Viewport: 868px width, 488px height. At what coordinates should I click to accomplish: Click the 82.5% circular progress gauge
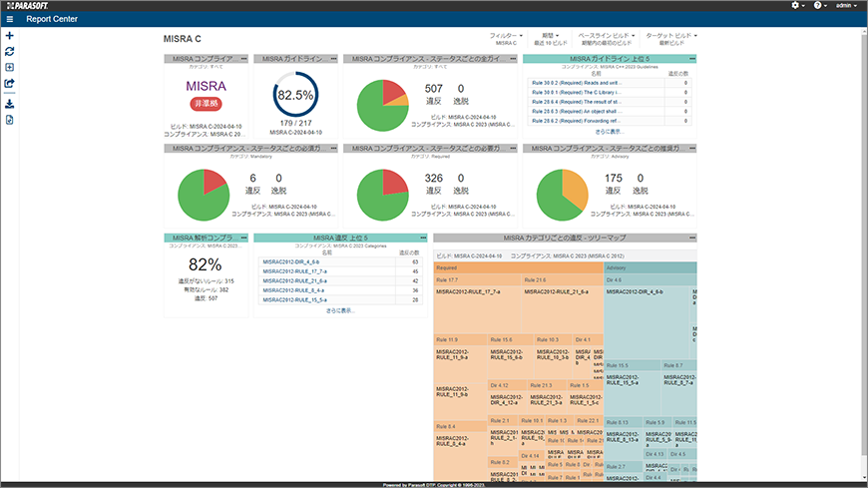click(295, 94)
